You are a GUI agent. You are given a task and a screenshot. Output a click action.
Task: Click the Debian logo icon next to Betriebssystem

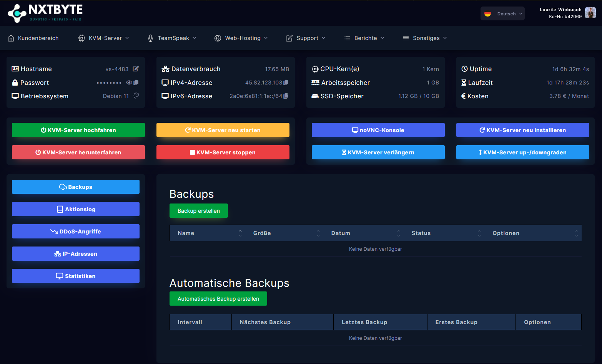[136, 96]
